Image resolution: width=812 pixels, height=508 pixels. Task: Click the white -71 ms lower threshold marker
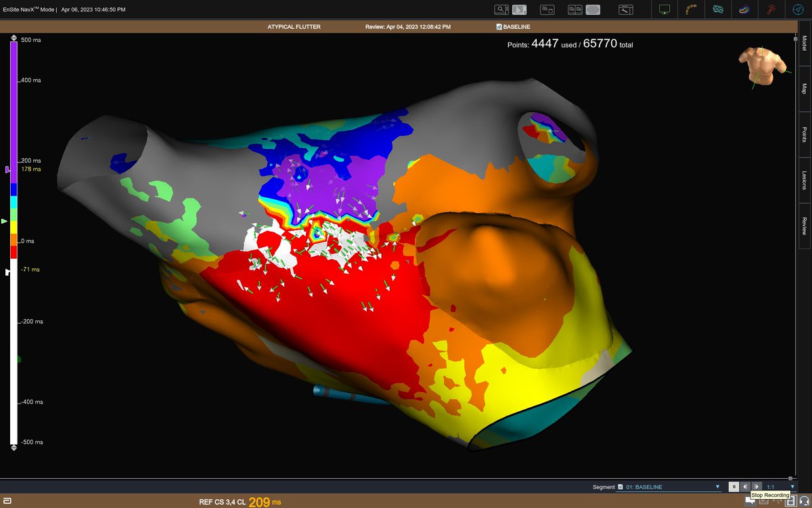click(x=8, y=272)
